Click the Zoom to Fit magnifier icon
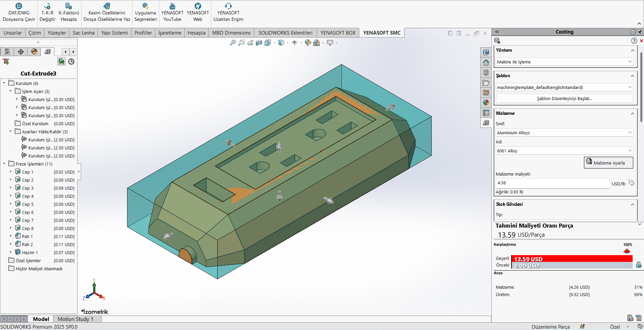 coord(232,43)
